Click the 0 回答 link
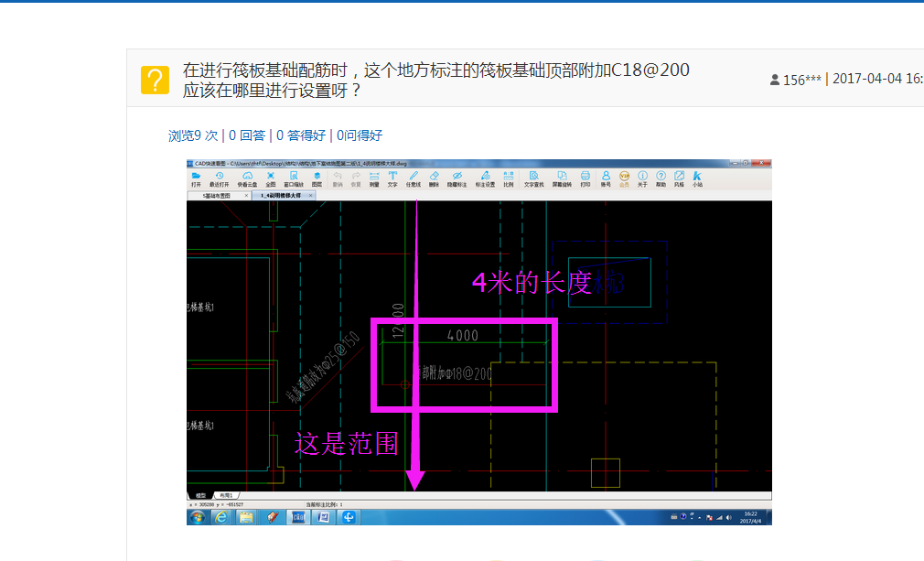 [x=247, y=135]
